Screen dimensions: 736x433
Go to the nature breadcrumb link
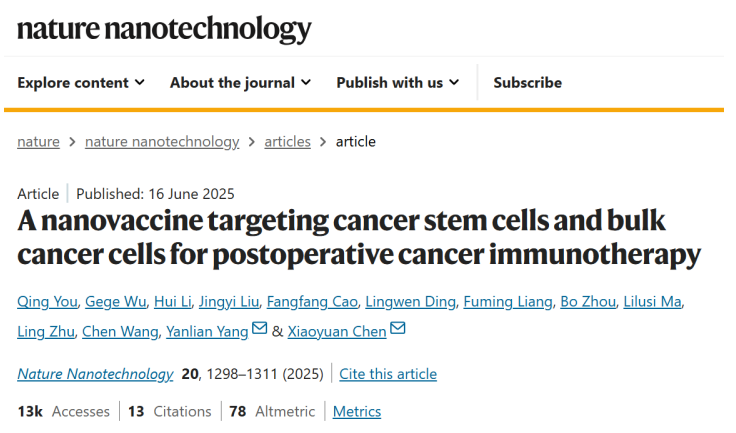38,141
